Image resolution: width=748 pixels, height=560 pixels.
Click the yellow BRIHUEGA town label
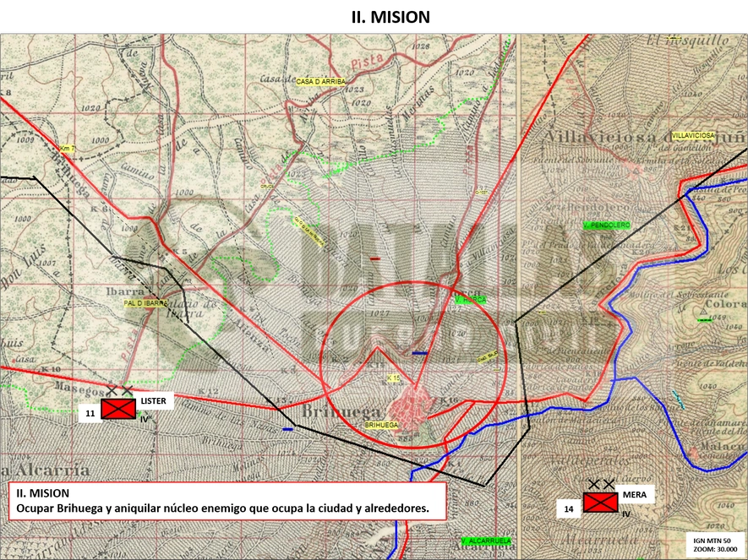381,425
